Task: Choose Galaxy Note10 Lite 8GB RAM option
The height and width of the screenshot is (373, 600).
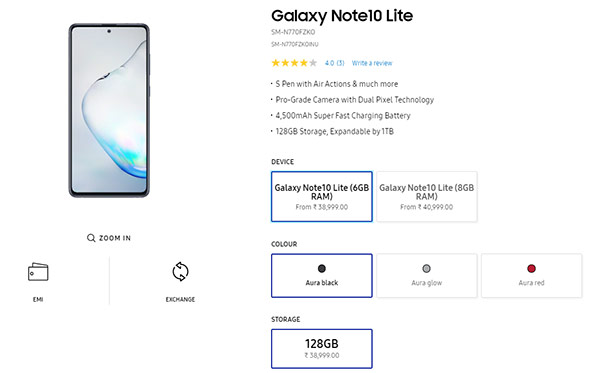Action: pos(427,197)
